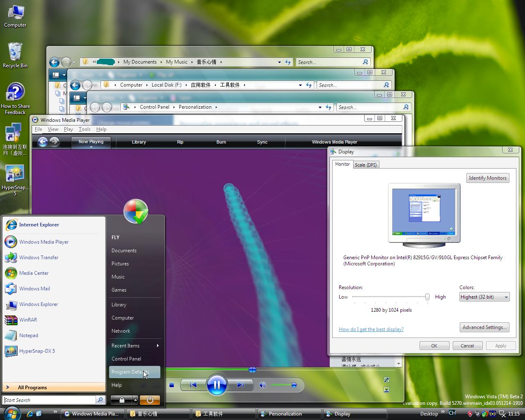Click the clock in system tray

click(514, 414)
